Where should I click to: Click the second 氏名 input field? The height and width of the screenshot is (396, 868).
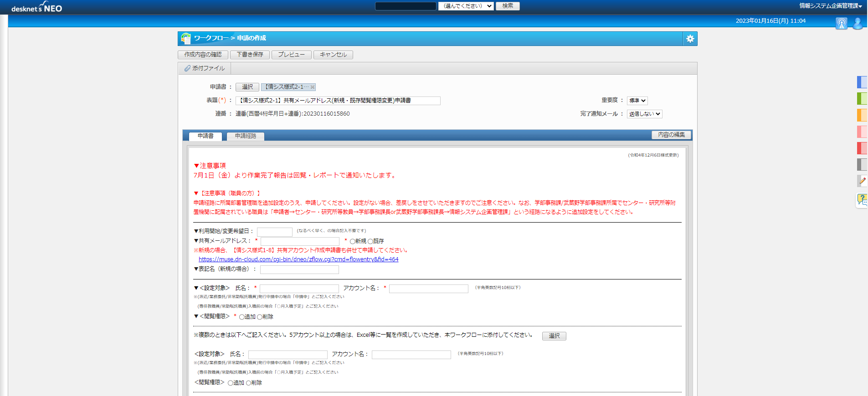[x=288, y=355]
